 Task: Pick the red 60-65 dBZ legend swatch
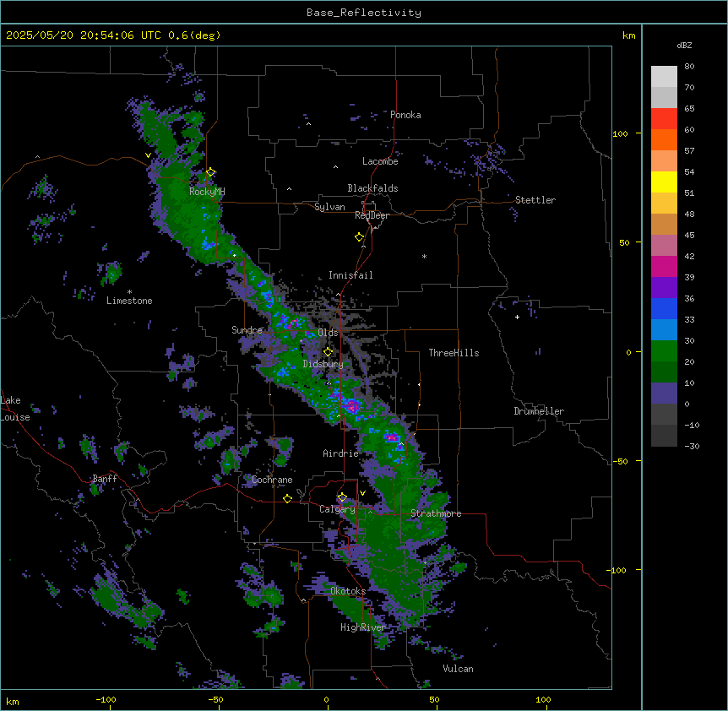[x=664, y=119]
